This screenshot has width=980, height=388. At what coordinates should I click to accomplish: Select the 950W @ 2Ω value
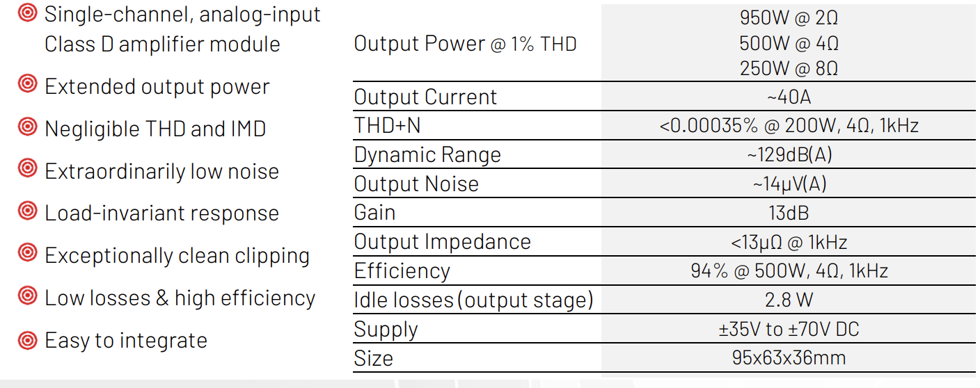(789, 18)
